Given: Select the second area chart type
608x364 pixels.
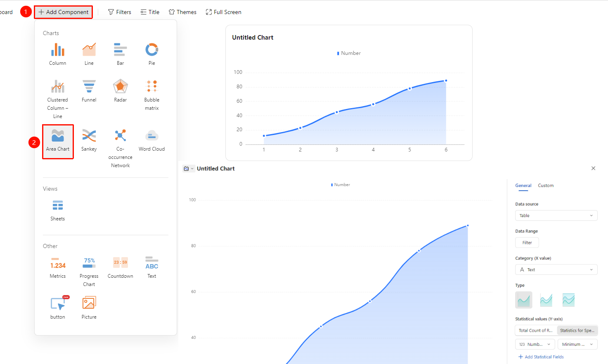Looking at the screenshot, I should pos(546,300).
